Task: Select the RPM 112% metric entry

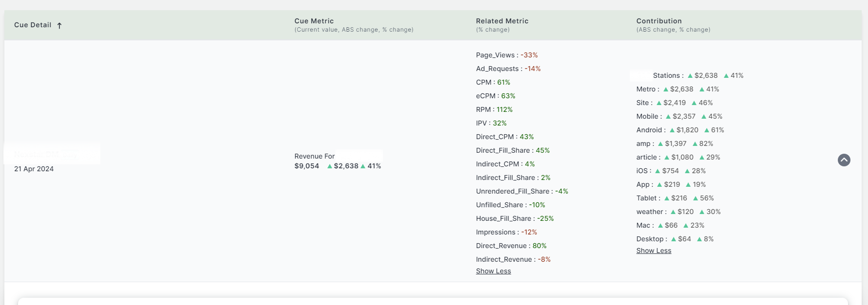Action: point(494,110)
